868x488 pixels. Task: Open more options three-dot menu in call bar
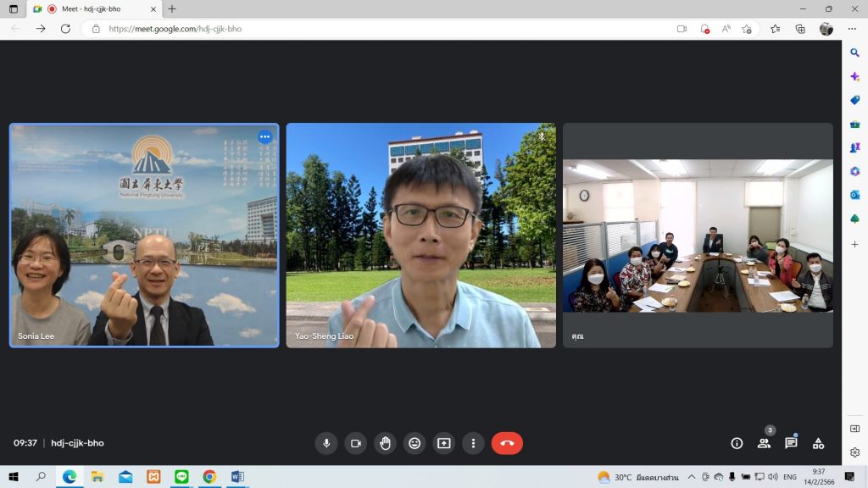(473, 443)
